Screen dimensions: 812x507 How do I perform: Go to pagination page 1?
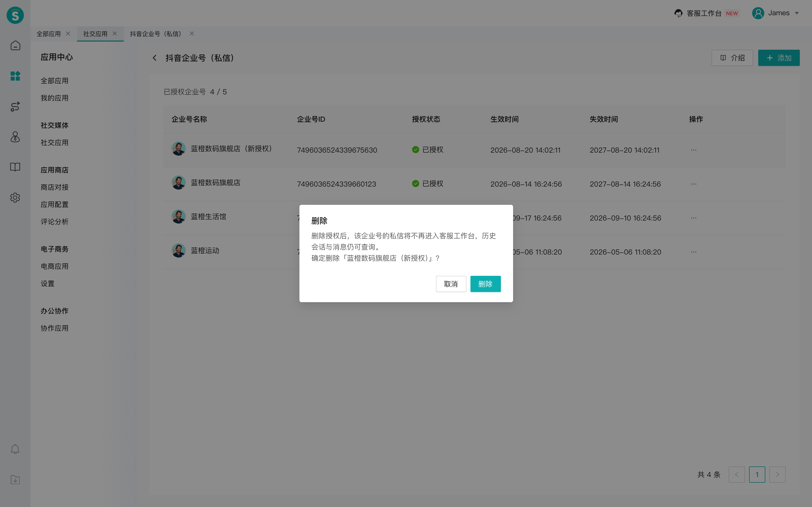coord(757,475)
